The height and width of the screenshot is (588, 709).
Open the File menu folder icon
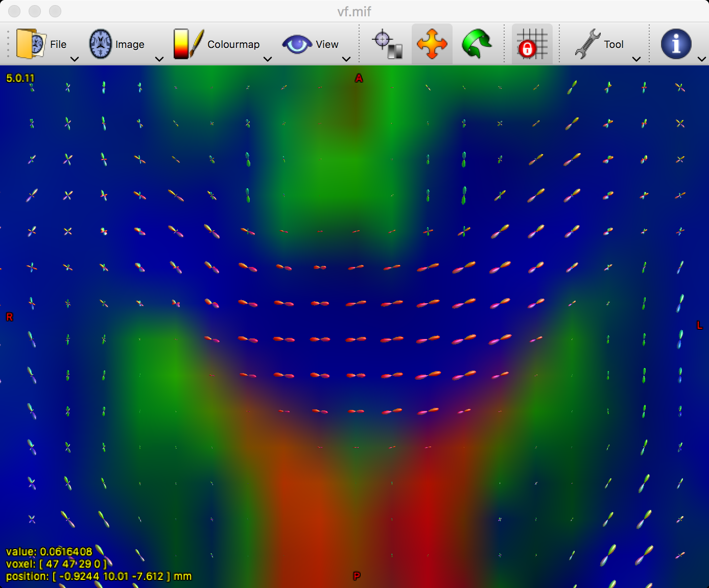click(x=31, y=44)
